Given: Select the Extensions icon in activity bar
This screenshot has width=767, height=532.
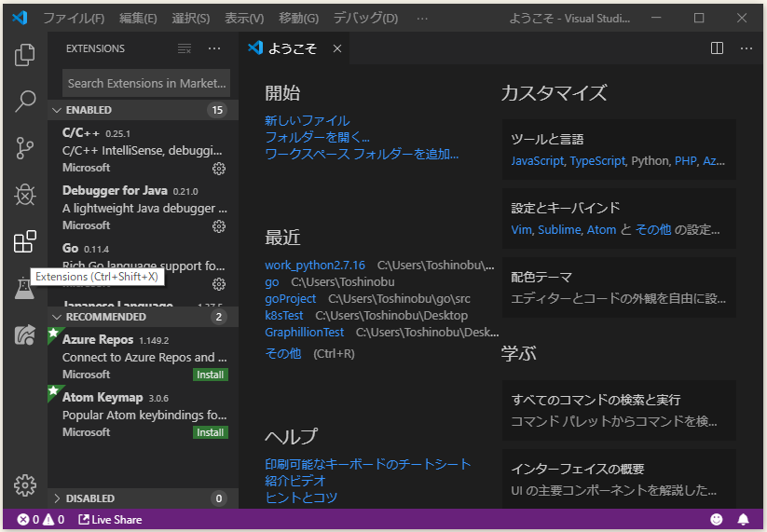Looking at the screenshot, I should coord(24,241).
